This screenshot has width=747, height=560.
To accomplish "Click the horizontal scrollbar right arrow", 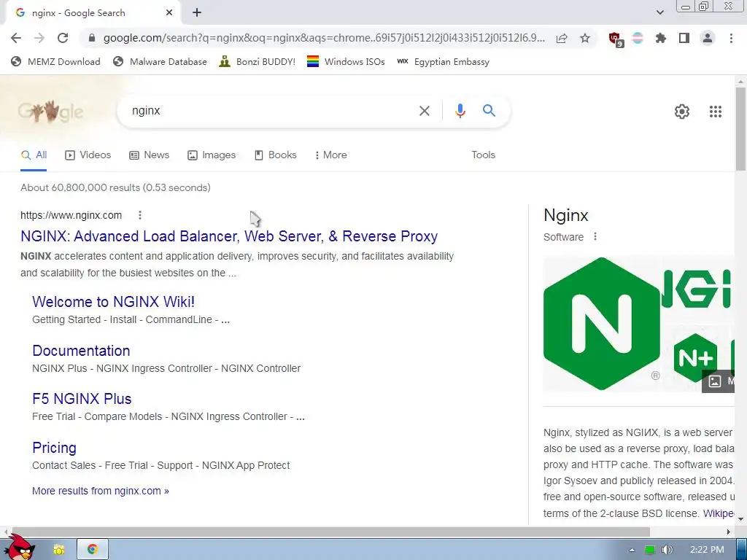I will [x=729, y=532].
